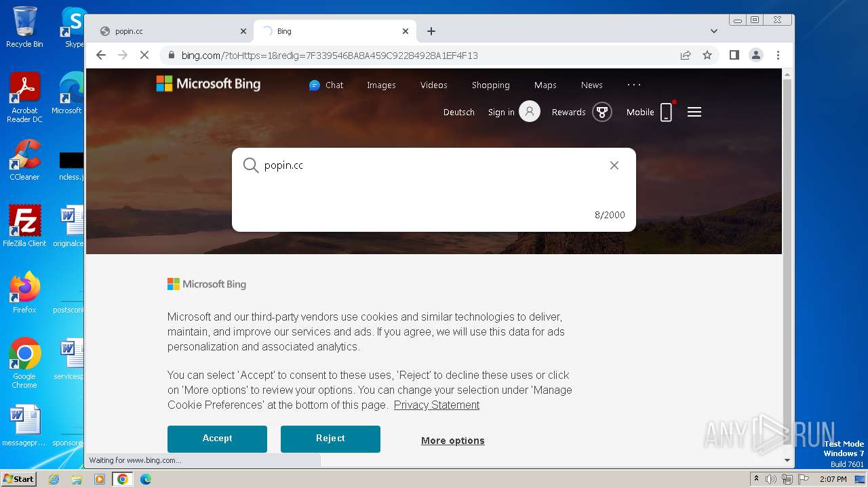
Task: Go to Shopping
Action: 491,85
